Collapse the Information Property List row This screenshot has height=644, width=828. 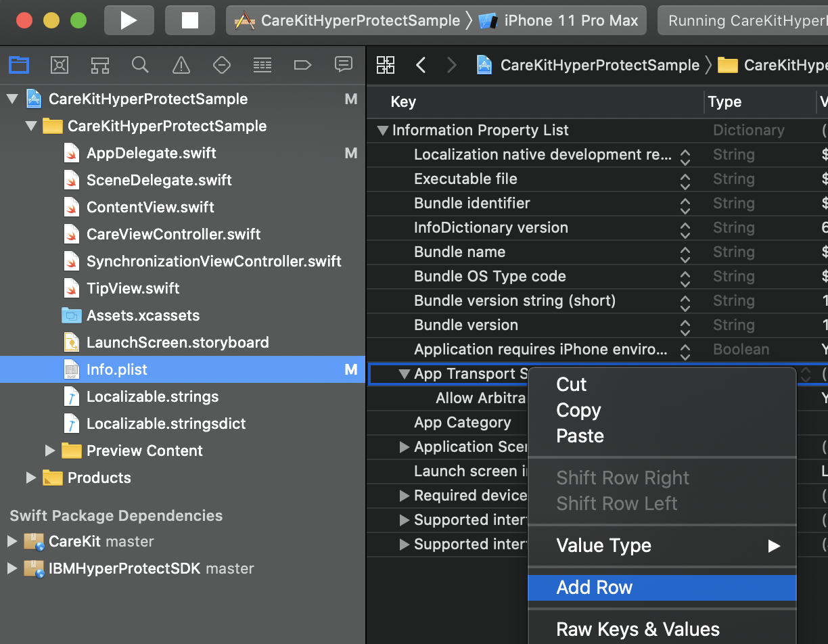click(x=384, y=130)
